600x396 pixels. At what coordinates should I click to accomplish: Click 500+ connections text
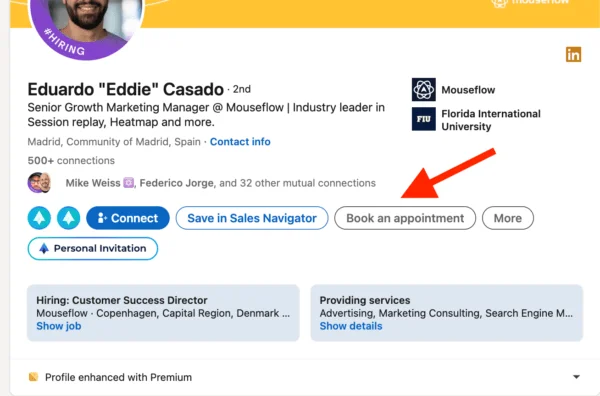coord(71,161)
